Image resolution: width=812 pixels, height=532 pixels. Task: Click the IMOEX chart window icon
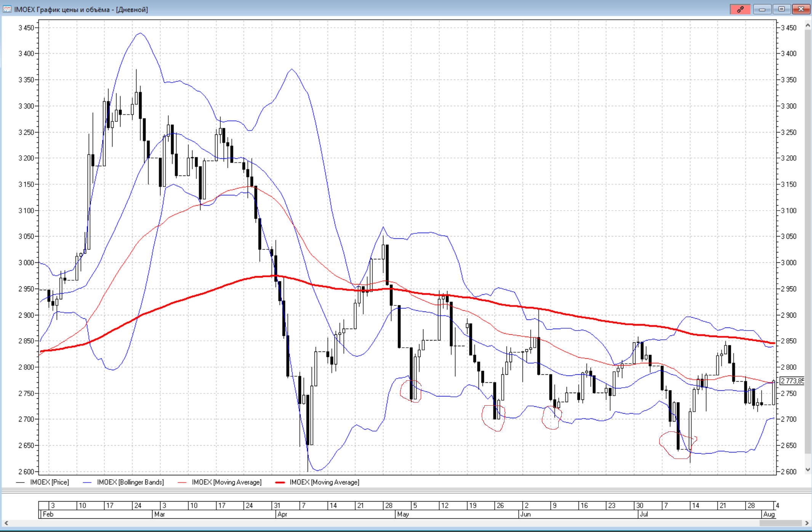[7, 9]
